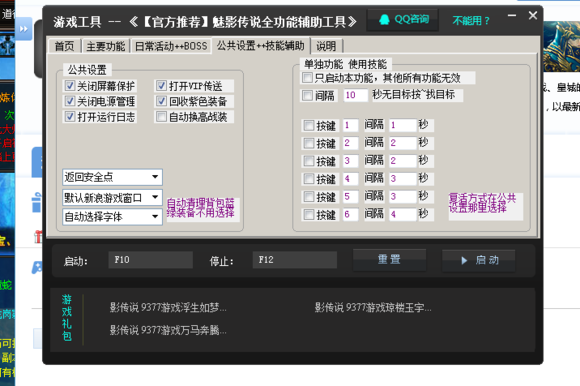Click the blue double-arrow expand icon behind tool

click(x=23, y=29)
